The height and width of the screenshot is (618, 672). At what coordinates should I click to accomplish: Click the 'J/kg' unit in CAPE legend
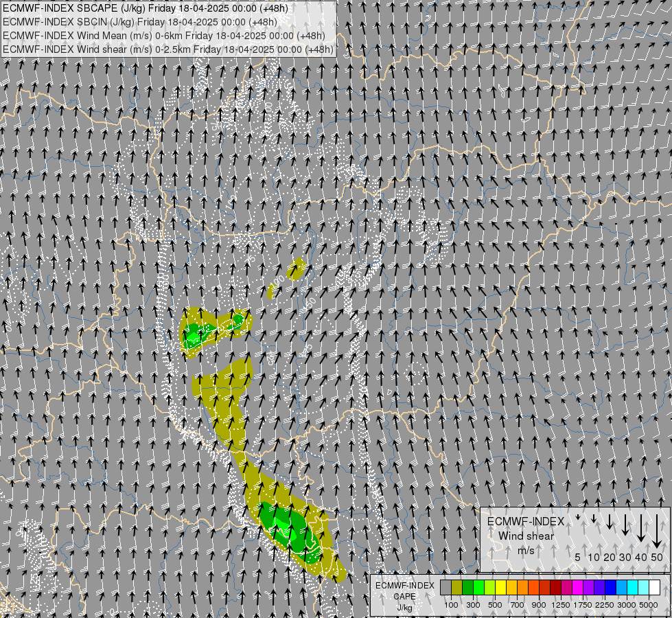click(x=404, y=608)
